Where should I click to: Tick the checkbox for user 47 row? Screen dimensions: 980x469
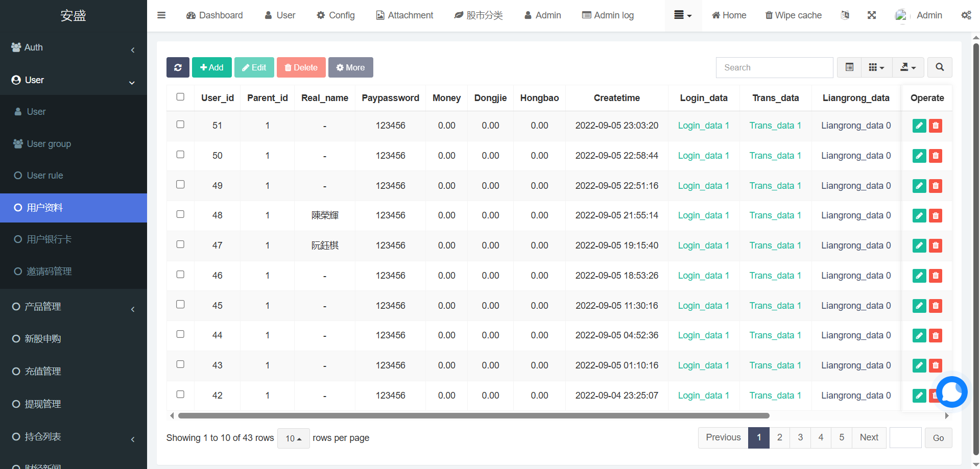click(x=180, y=244)
